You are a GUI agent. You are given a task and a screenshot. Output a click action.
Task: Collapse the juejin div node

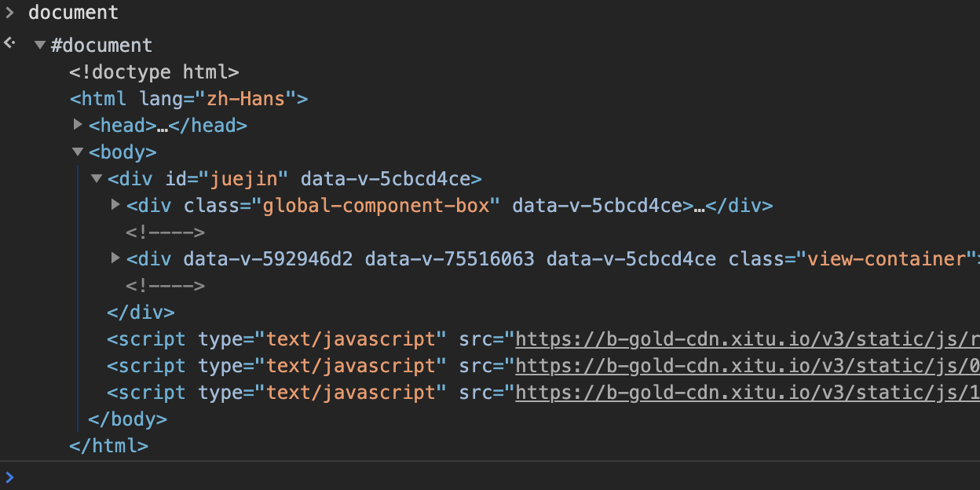coord(97,178)
